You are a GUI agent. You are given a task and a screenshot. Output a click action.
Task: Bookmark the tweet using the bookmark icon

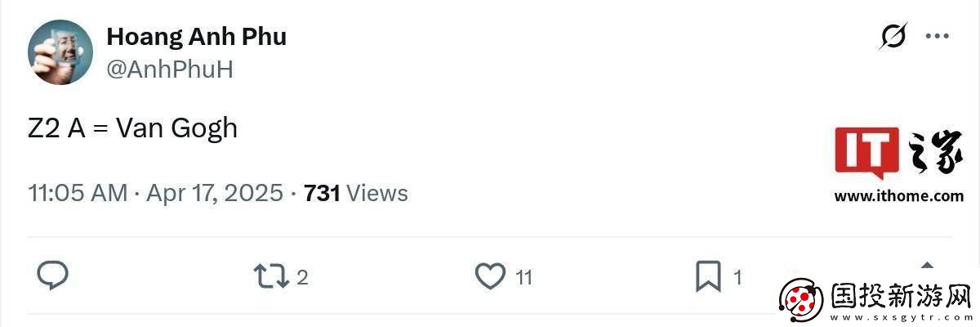(707, 276)
